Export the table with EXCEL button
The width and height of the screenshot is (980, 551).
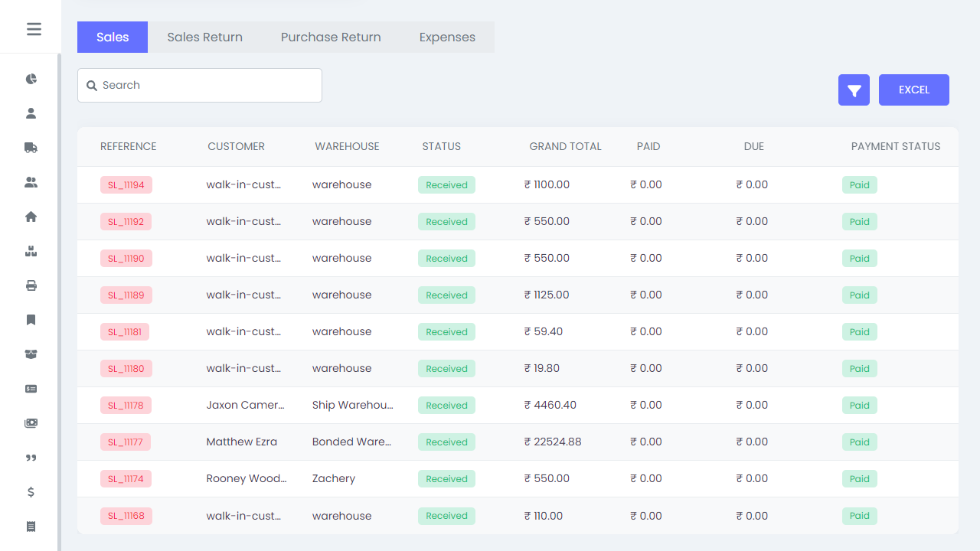(913, 90)
